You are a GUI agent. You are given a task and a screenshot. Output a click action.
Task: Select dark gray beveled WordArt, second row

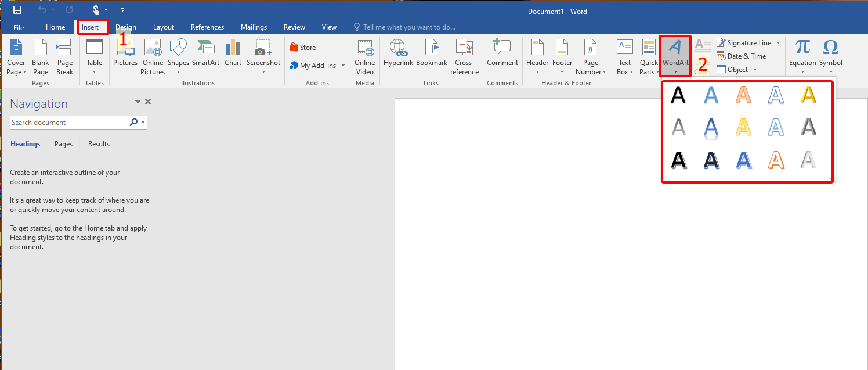(x=808, y=127)
